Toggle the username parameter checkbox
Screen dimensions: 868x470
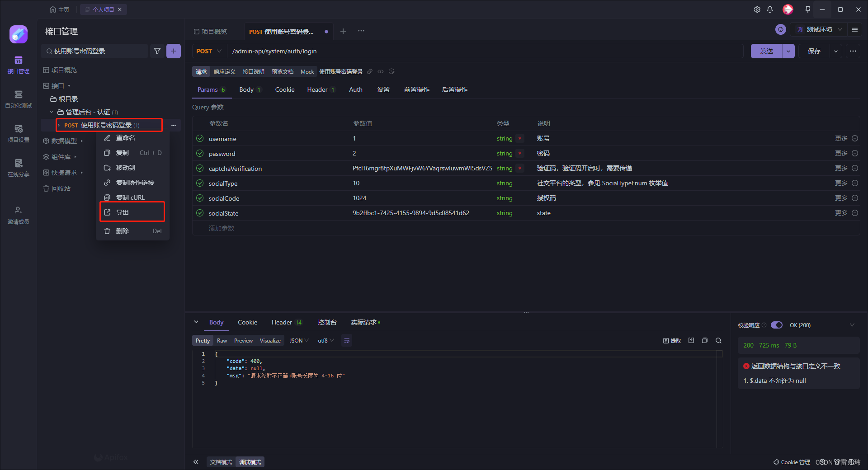pos(200,138)
